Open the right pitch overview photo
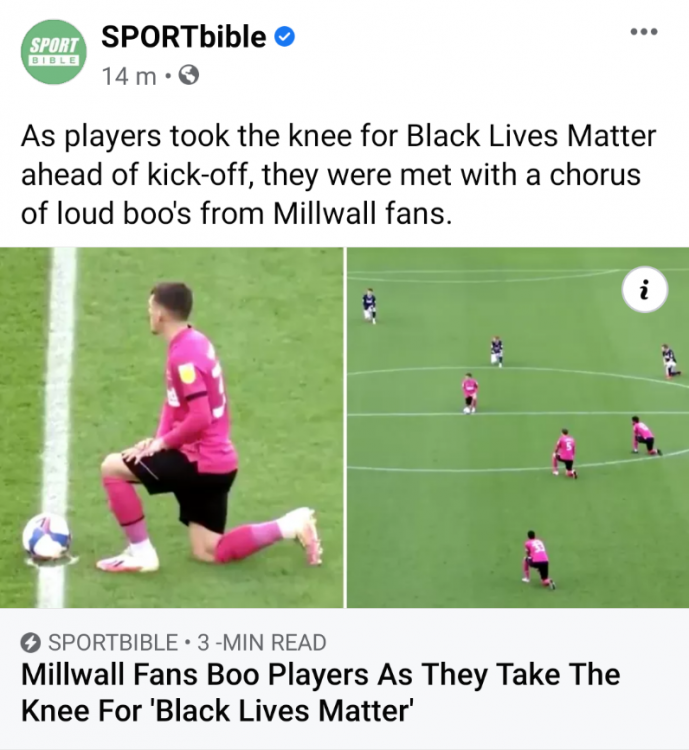This screenshot has height=750, width=689. coord(518,428)
